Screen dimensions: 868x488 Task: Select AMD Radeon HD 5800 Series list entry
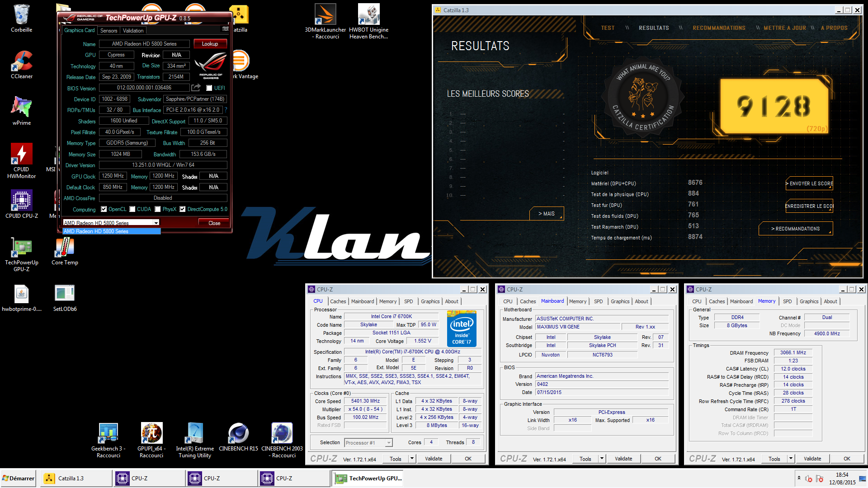[111, 231]
